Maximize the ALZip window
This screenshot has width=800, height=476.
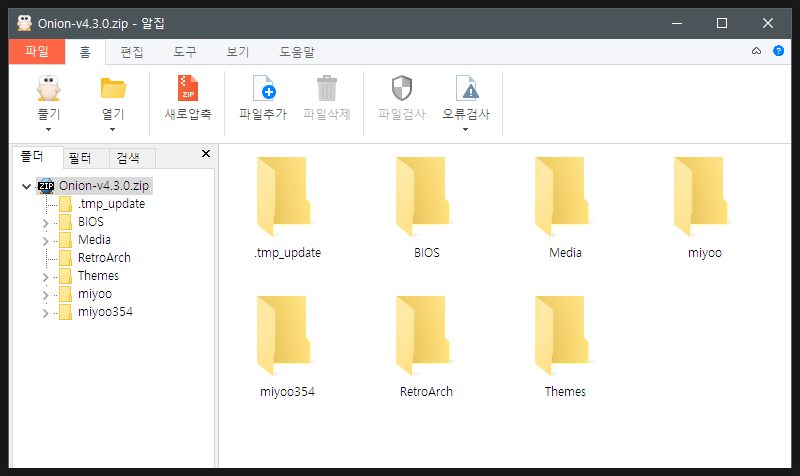722,23
